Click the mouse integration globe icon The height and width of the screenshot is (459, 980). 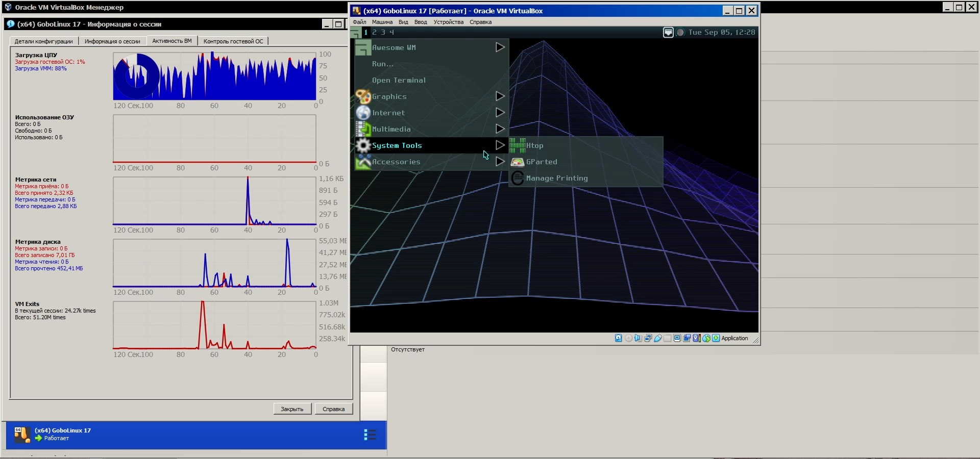(706, 338)
